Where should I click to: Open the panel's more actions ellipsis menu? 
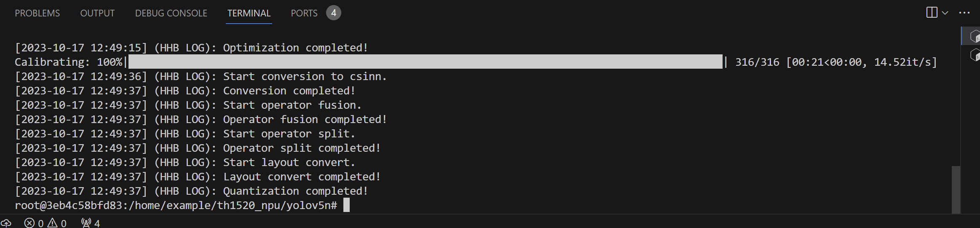pyautogui.click(x=964, y=13)
